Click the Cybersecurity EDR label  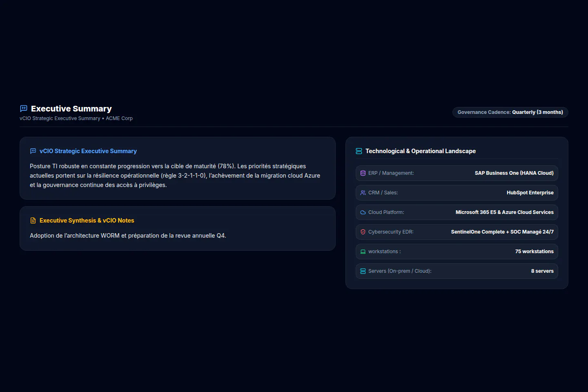[x=391, y=232]
